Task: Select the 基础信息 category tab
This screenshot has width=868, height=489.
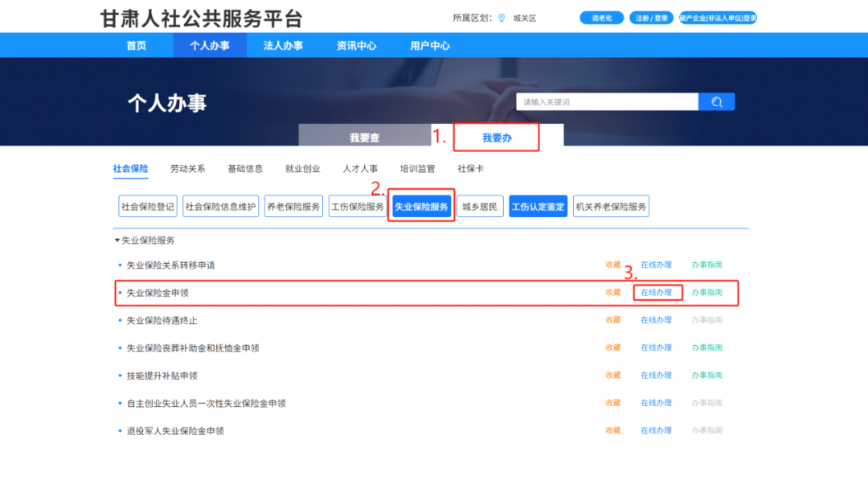Action: (x=245, y=168)
